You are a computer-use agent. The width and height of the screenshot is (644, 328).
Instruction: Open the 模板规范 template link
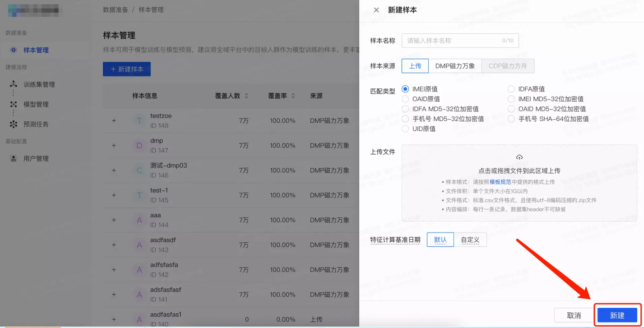point(500,182)
